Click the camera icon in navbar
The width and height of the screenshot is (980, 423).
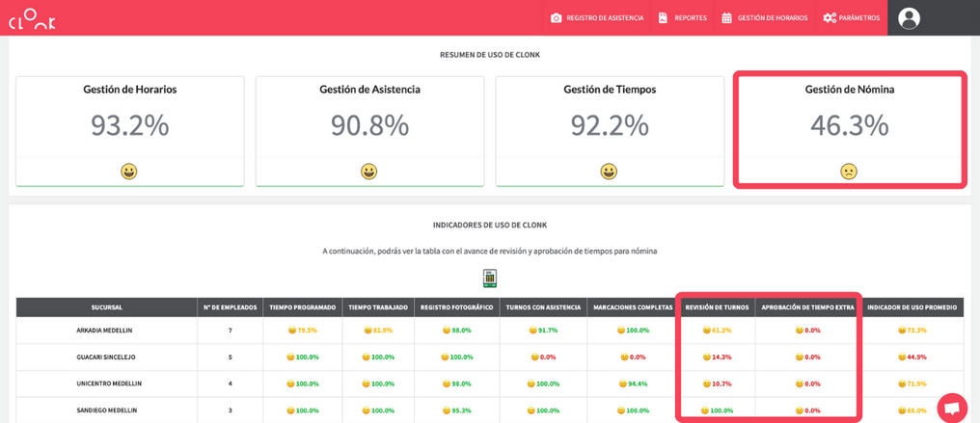click(x=557, y=18)
